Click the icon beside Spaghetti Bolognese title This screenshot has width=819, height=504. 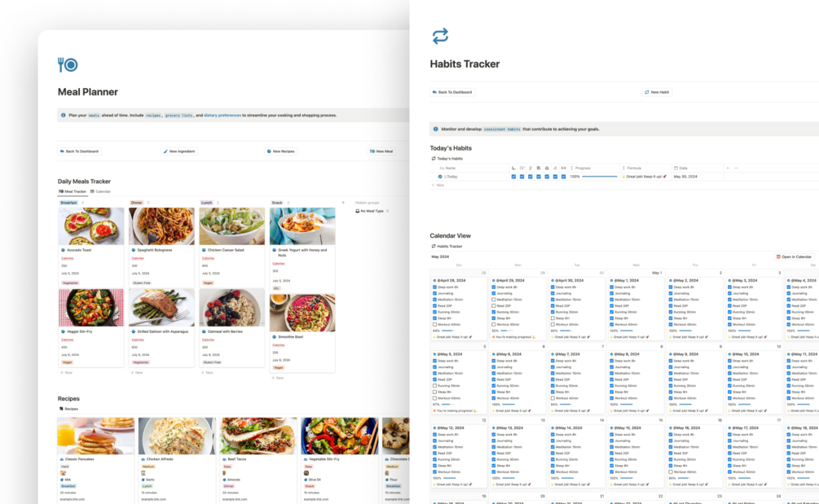pos(134,250)
